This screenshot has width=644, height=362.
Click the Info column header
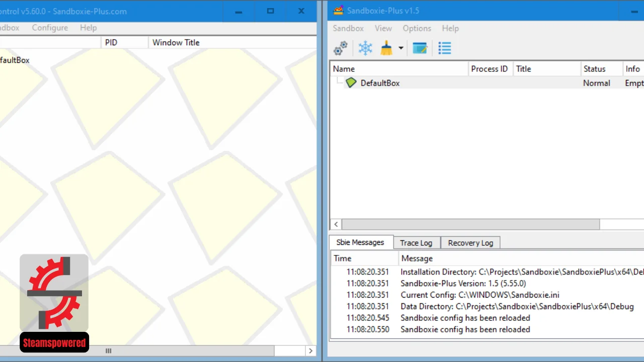[x=633, y=69]
